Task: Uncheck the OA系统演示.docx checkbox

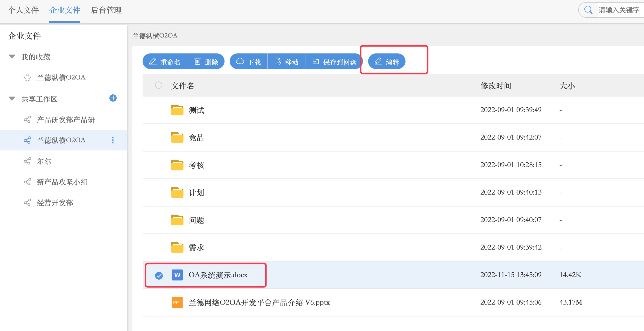Action: (x=159, y=275)
